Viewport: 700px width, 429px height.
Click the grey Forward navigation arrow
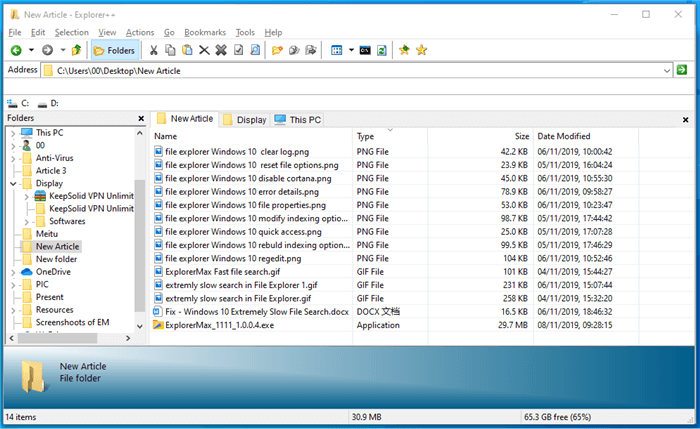(47, 50)
